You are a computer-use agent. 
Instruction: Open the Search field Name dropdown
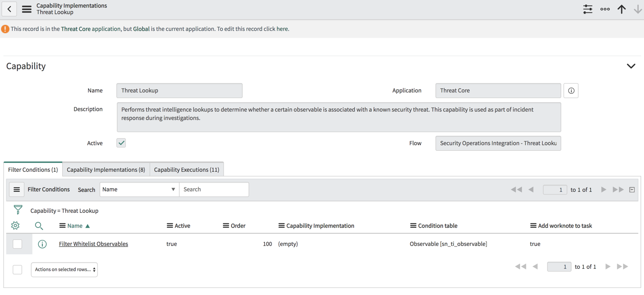(x=139, y=190)
